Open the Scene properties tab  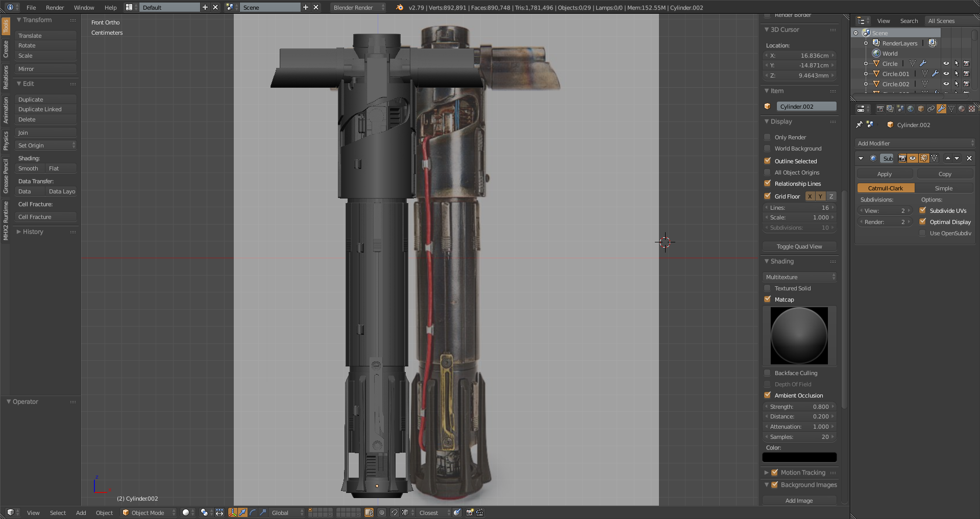pos(900,109)
